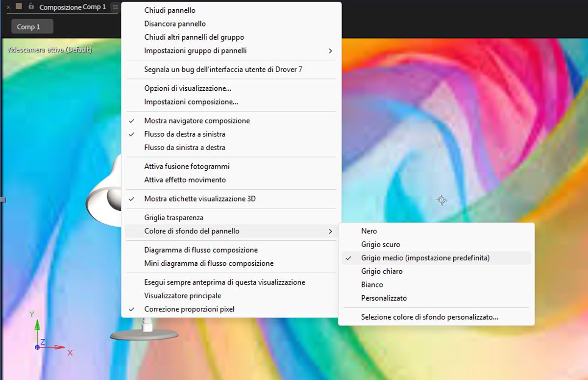Open Opzioni di visualizzazione...
Image resolution: width=588 pixels, height=380 pixels.
tap(231, 88)
